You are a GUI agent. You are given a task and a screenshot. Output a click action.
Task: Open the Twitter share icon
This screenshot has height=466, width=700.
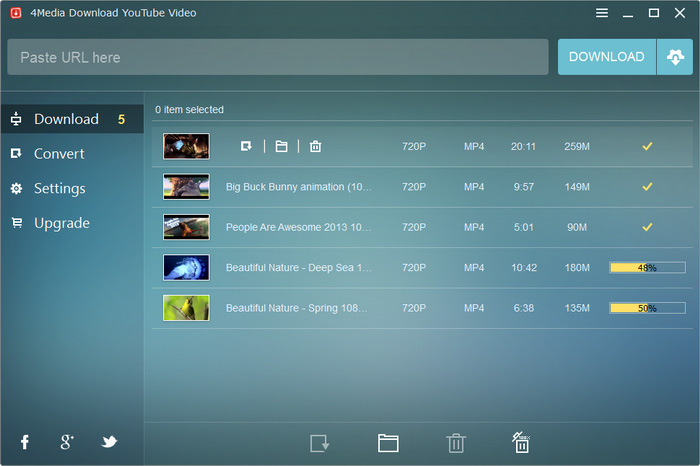109,442
